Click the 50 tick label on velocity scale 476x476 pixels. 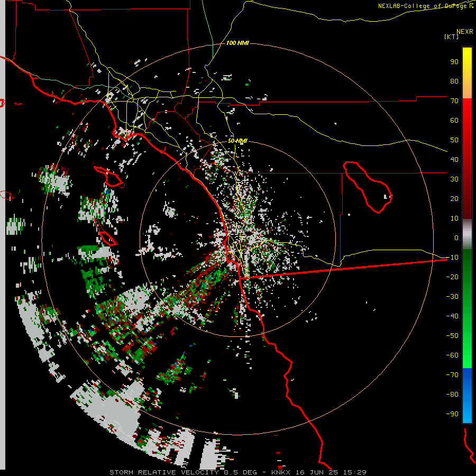(454, 140)
